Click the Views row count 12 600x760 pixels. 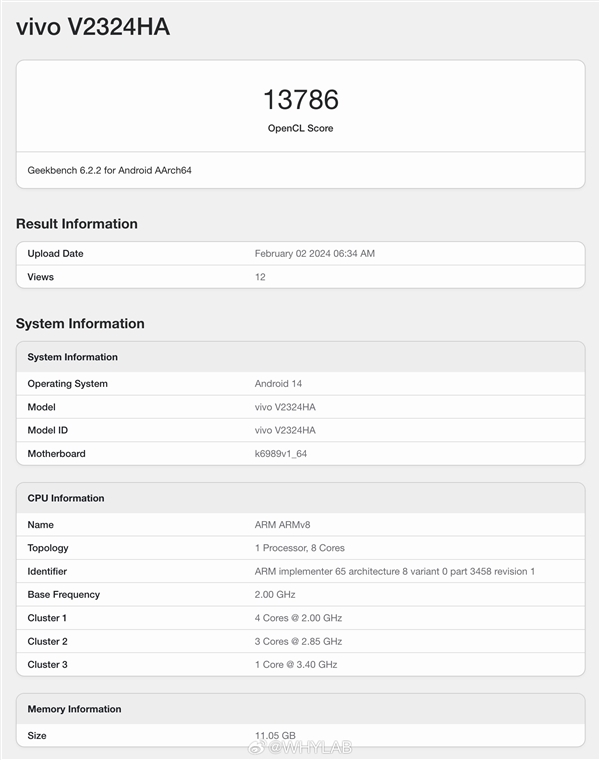coord(260,277)
